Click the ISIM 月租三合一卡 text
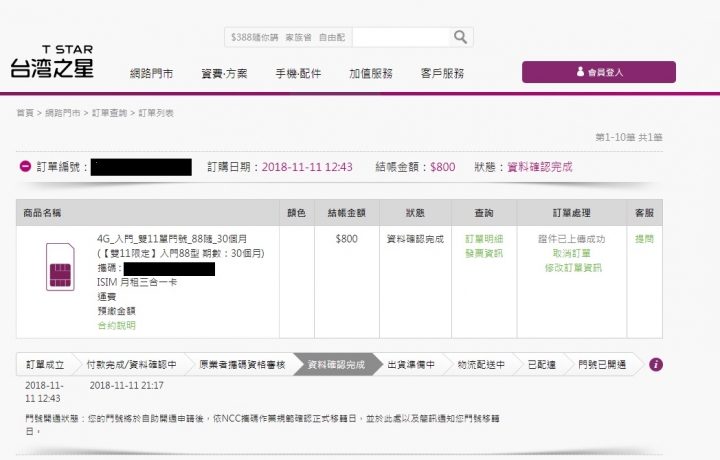Screen dimensions: 720x460 tap(137, 282)
